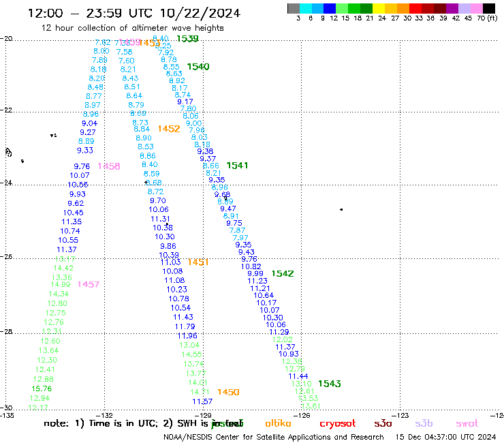Click the 8.84 wave height value
The image size is (504, 443).
click(142, 129)
